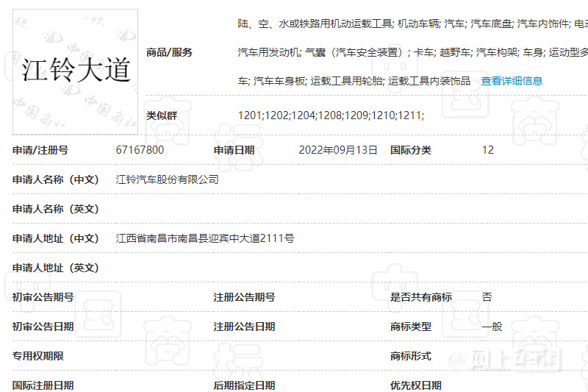Click the 注册公告日期 label

[x=244, y=327]
